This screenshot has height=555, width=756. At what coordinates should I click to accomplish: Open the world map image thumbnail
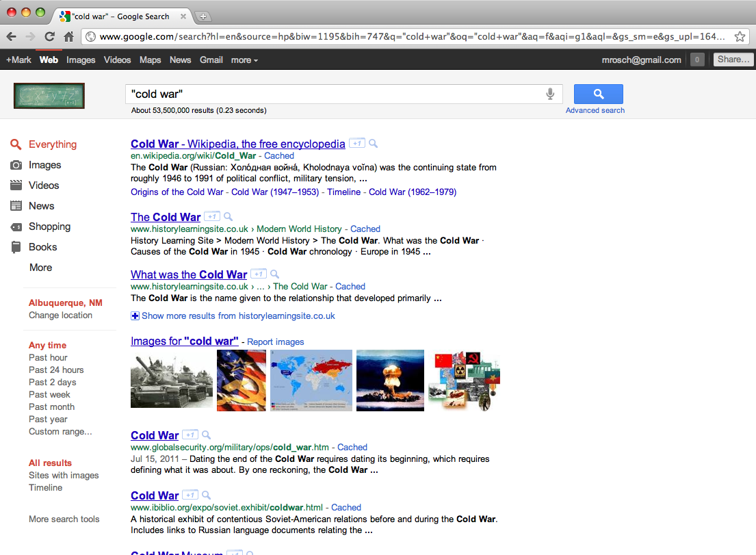coord(311,380)
